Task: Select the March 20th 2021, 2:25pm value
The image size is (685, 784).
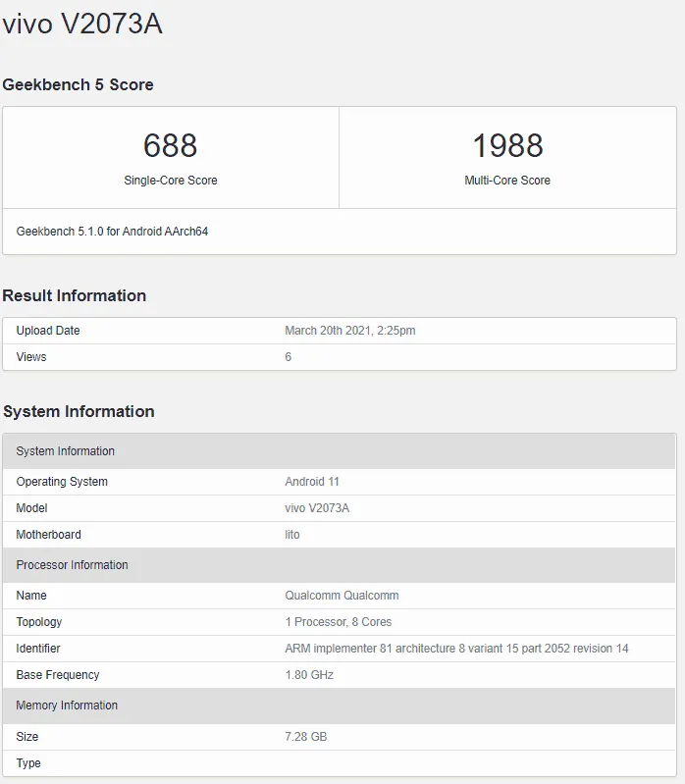Action: click(350, 331)
